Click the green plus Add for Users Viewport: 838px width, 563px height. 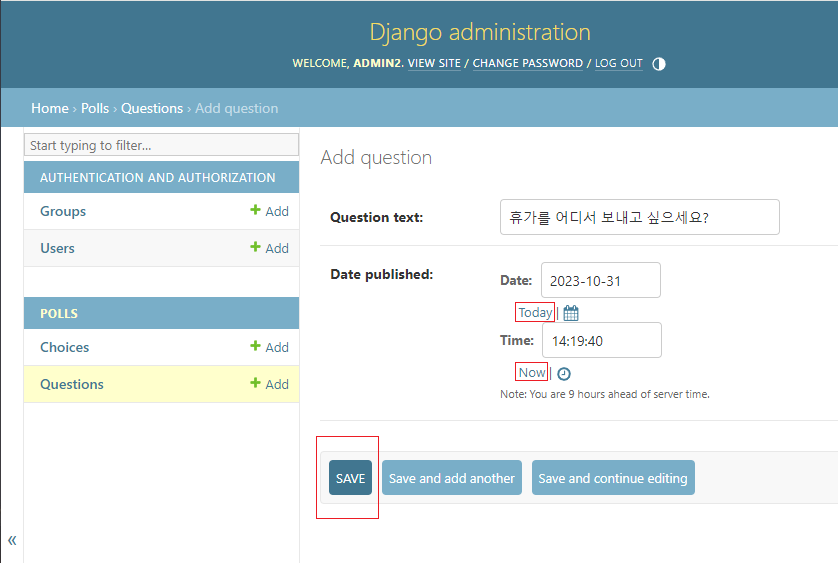pyautogui.click(x=269, y=248)
